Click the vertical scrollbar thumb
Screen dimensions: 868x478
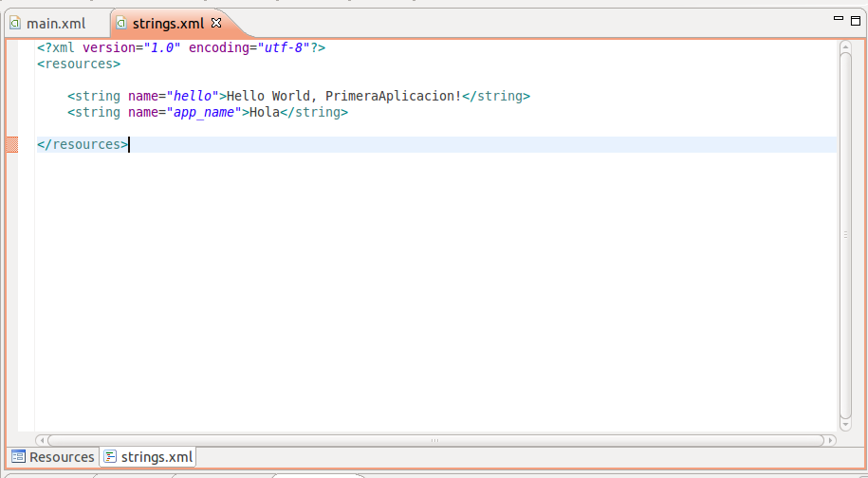(x=845, y=235)
